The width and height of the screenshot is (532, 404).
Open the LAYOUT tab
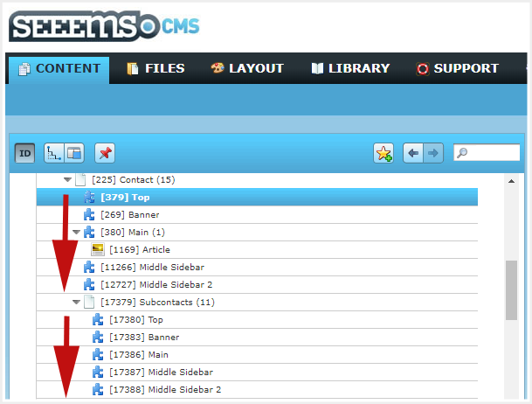coord(247,68)
